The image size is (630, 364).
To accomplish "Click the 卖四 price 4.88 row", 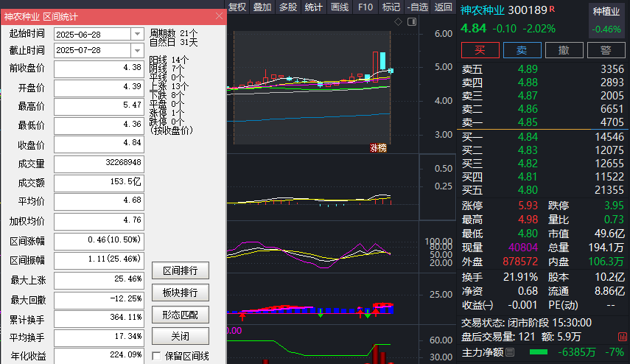I will click(x=543, y=83).
